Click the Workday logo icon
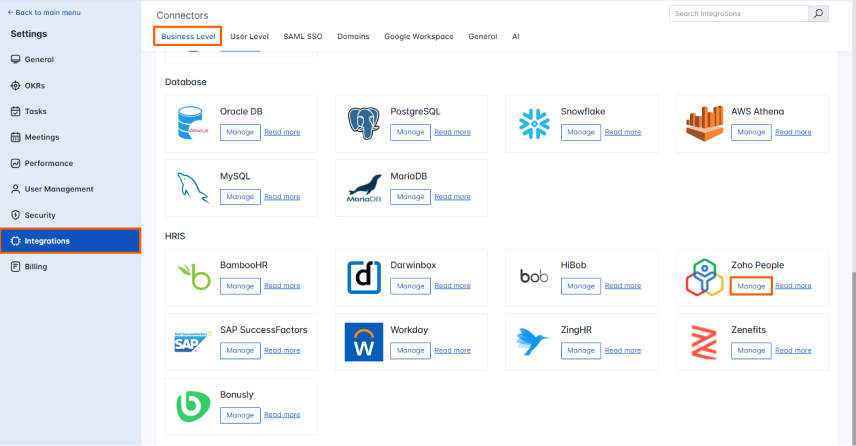Viewport: 856px width, 446px height. 364,342
